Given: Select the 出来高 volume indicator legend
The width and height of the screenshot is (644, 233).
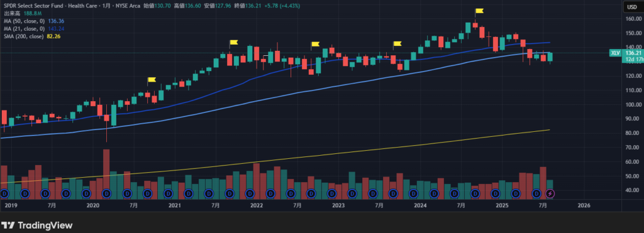Looking at the screenshot, I should [13, 14].
